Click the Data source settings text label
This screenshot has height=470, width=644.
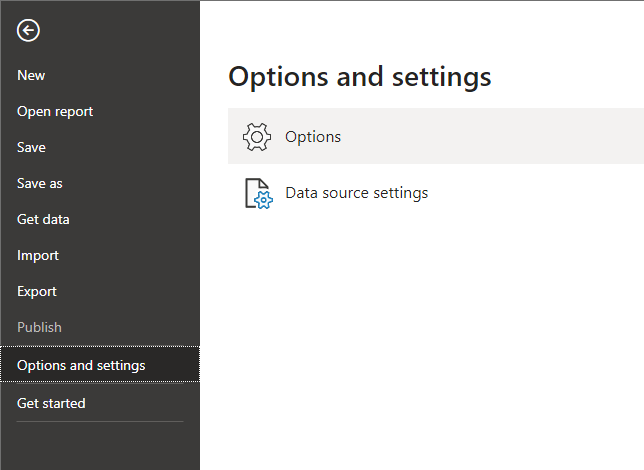pos(356,193)
